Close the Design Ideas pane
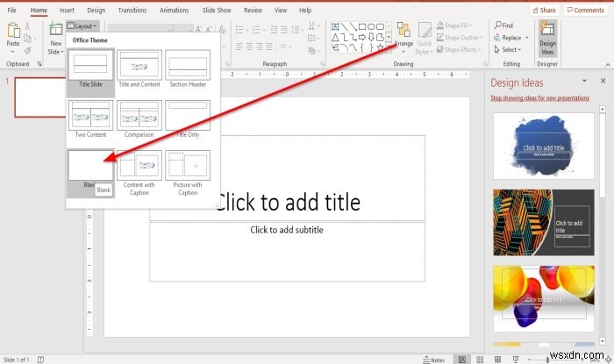Image resolution: width=614 pixels, height=364 pixels. tap(603, 81)
